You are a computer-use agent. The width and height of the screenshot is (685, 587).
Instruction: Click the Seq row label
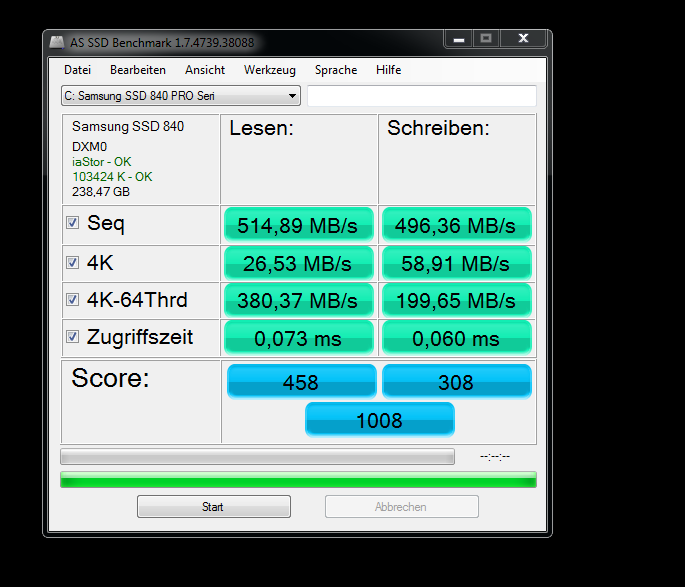(x=106, y=224)
